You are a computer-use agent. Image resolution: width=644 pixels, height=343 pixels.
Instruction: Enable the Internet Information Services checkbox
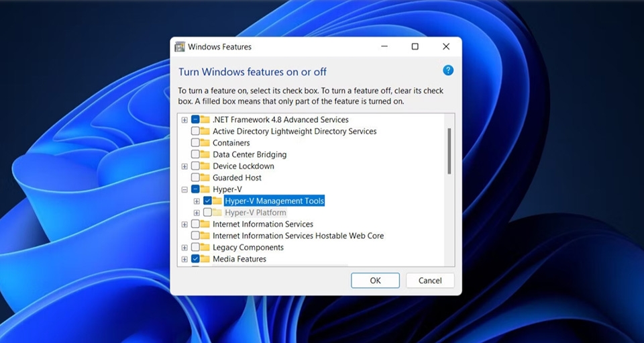(195, 224)
